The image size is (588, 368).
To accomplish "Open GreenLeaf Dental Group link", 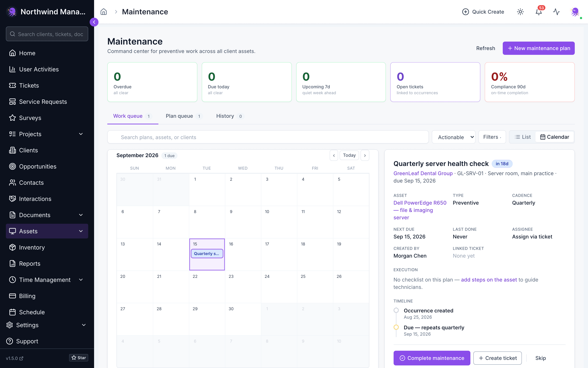I will (423, 173).
